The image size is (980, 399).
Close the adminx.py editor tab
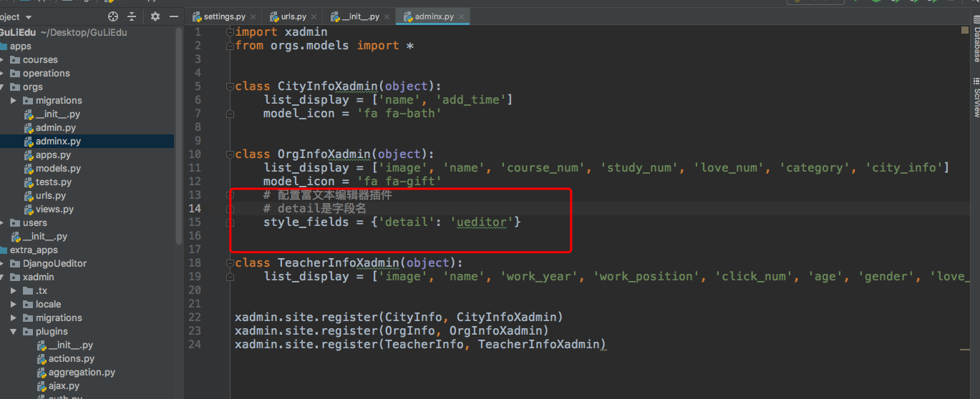tap(462, 16)
